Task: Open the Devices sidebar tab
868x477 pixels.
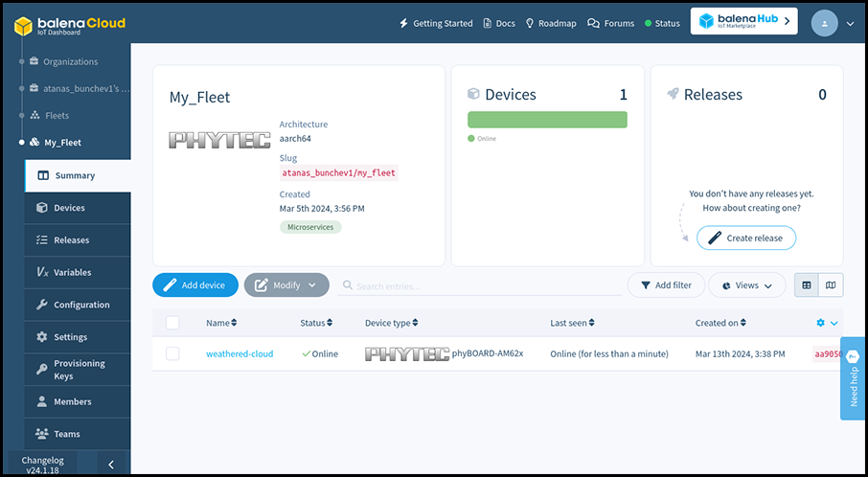Action: pyautogui.click(x=78, y=208)
